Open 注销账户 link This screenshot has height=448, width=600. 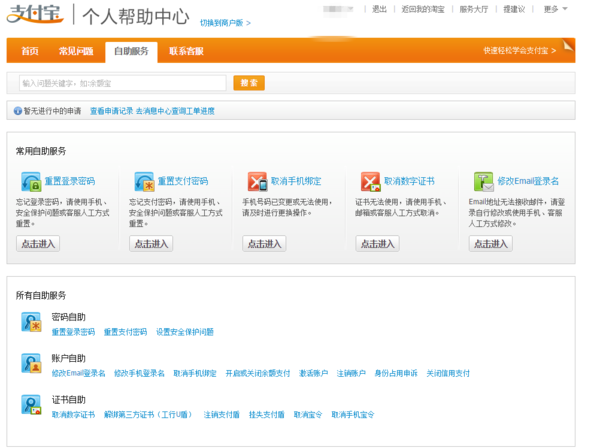pos(351,373)
